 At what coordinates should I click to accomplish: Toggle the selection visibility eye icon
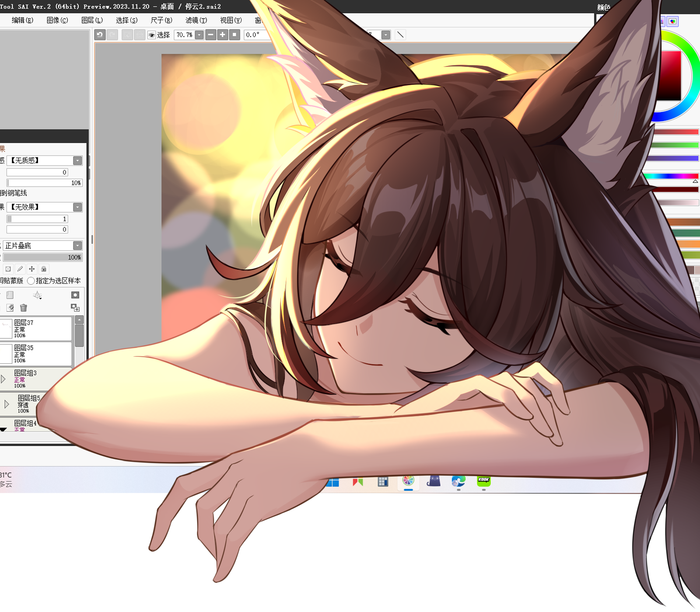click(x=152, y=35)
